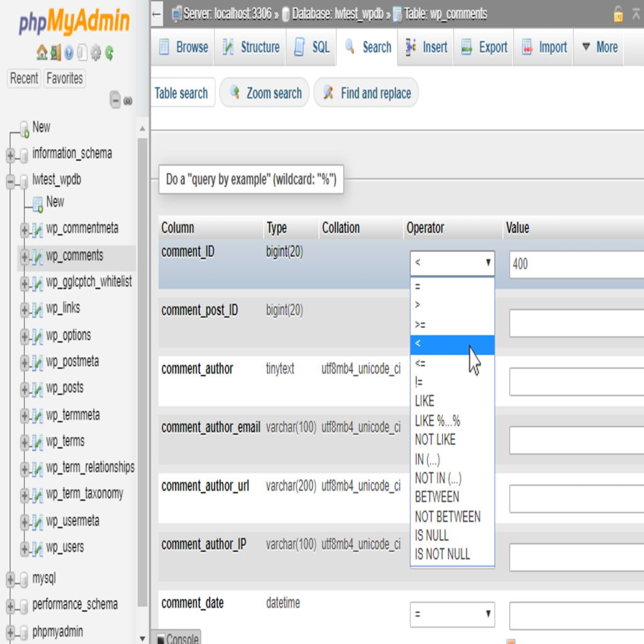Screen dimensions: 644x644
Task: Switch to the Import tab
Action: tap(544, 47)
